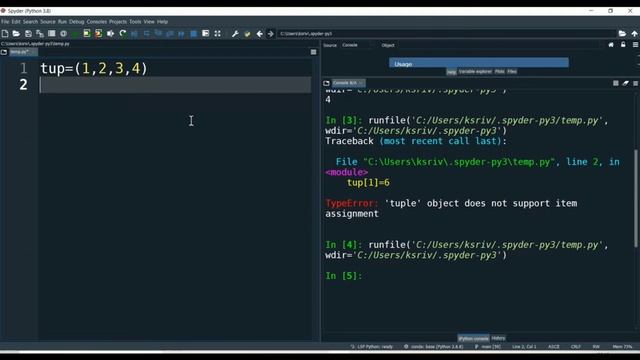This screenshot has height=360, width=640.
Task: Change to the parent directory
Action: coord(634,33)
